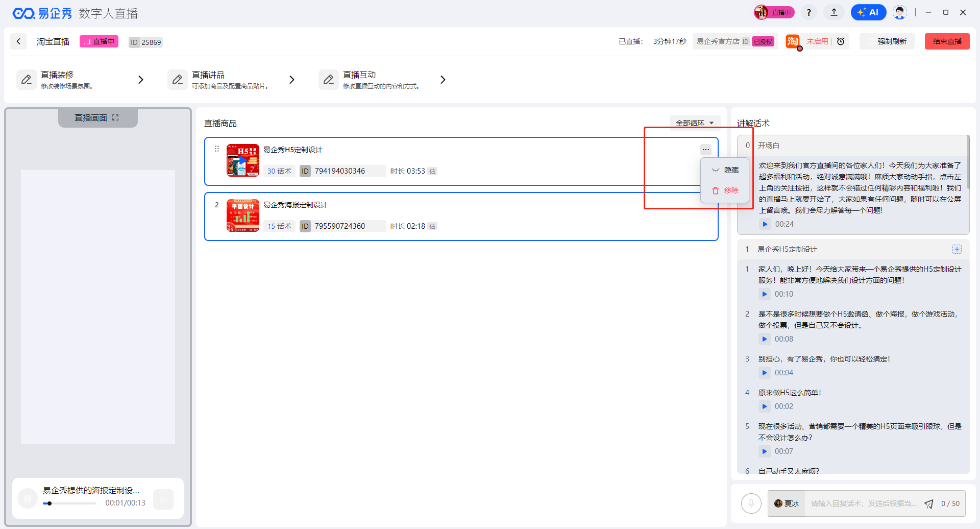Open the help question mark icon

(808, 12)
